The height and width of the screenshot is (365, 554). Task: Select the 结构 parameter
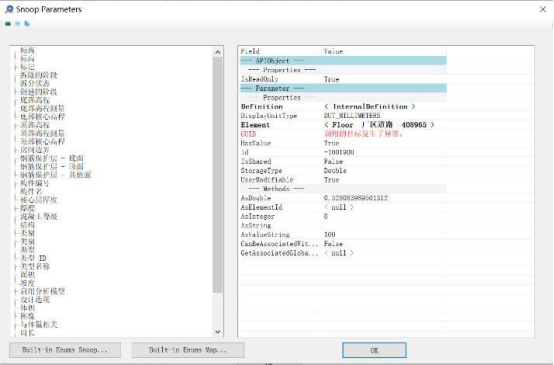coord(27,225)
